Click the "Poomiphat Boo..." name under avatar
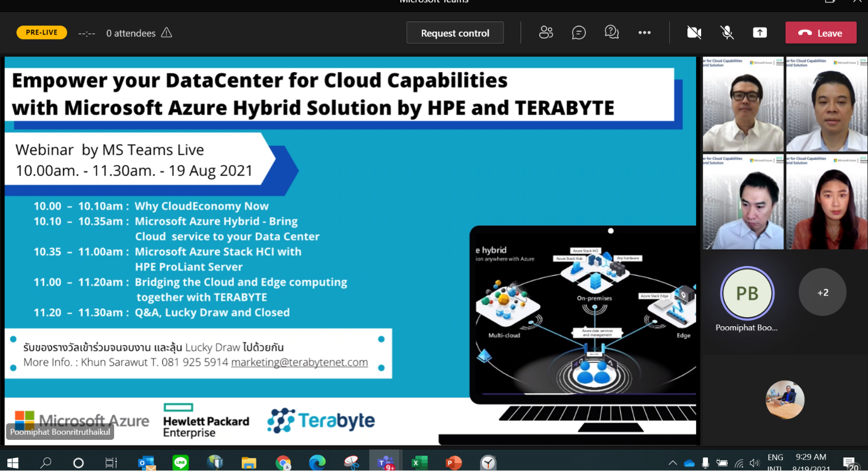Image resolution: width=868 pixels, height=471 pixels. pyautogui.click(x=747, y=327)
